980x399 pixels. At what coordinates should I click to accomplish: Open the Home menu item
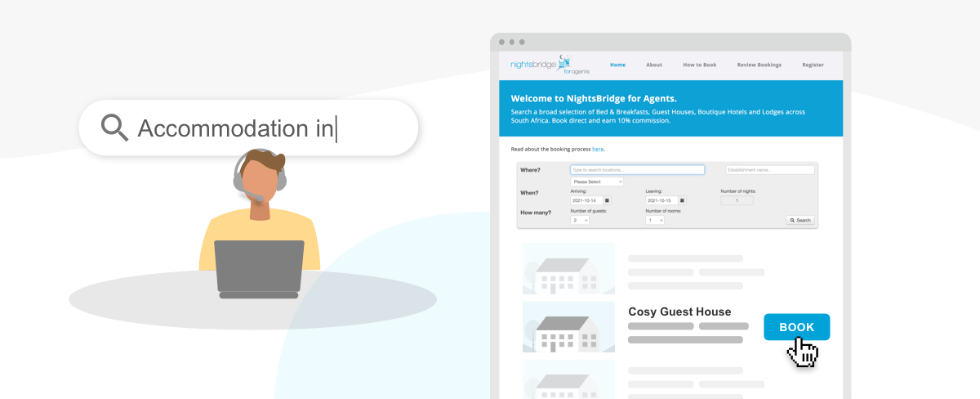617,65
